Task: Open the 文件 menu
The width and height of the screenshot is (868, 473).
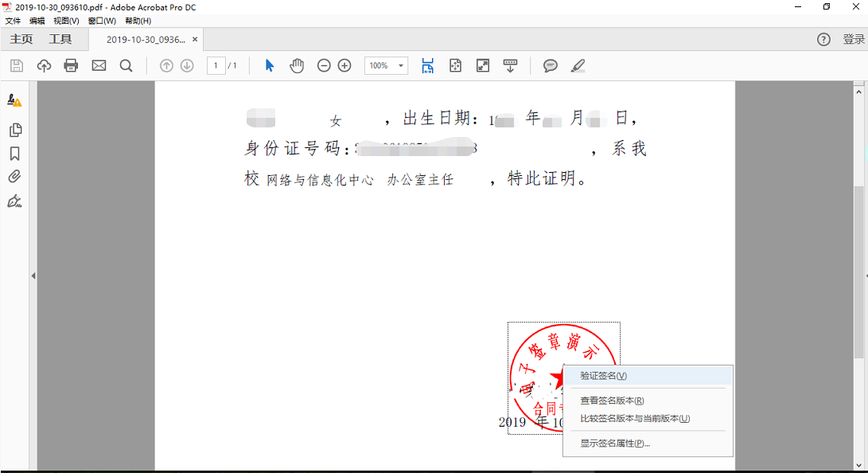Action: (x=13, y=21)
